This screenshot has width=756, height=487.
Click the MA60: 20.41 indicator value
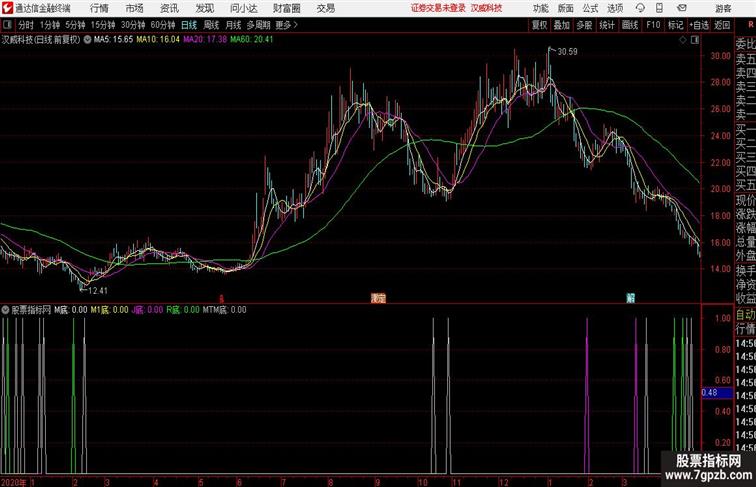[x=252, y=40]
